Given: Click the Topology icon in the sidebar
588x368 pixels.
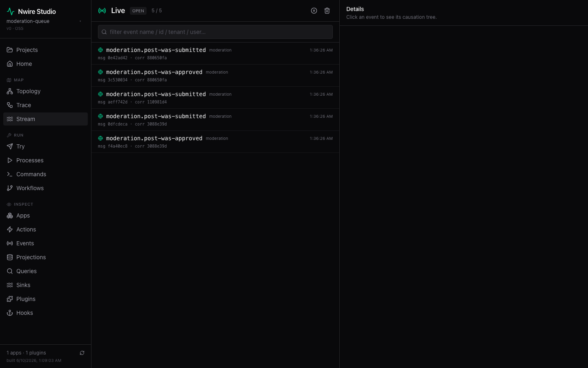Looking at the screenshot, I should tap(10, 91).
